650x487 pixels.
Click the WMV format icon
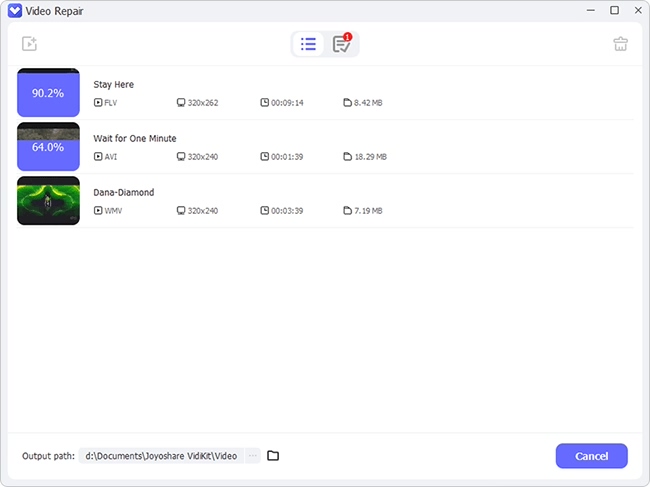(x=98, y=211)
